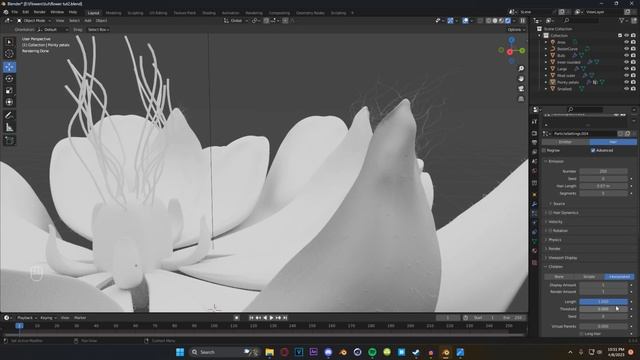This screenshot has height=360, width=640.
Task: Click the viewport zoom magnifier icon
Action: [x=521, y=69]
